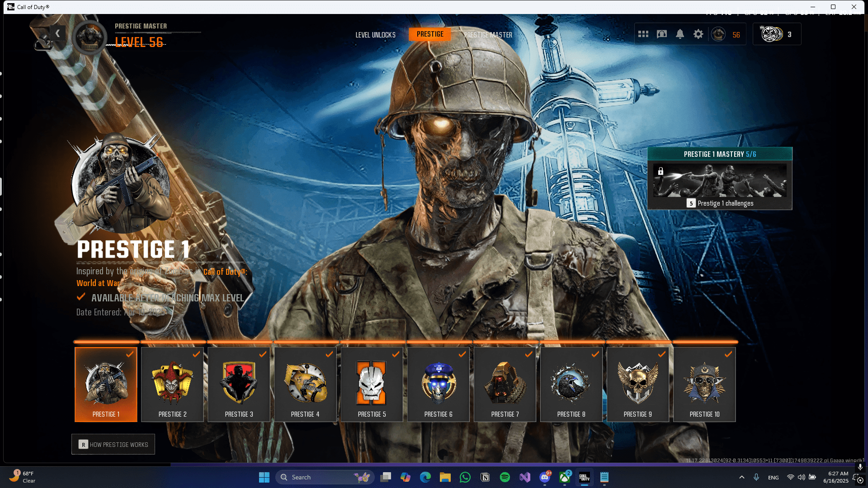Open the clock showing 6:27 AM
Screen dimensions: 868x488
coord(836,477)
